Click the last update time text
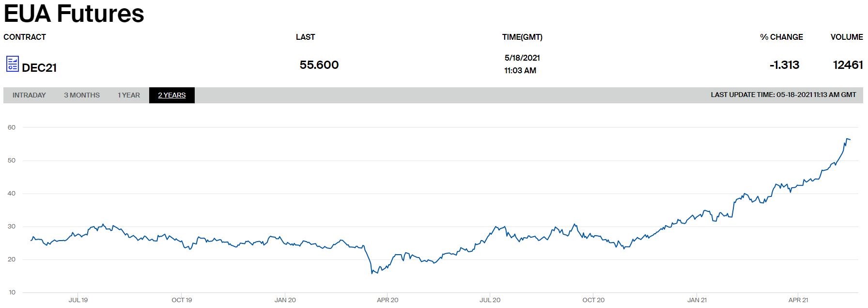Image resolution: width=868 pixels, height=308 pixels. [x=783, y=95]
